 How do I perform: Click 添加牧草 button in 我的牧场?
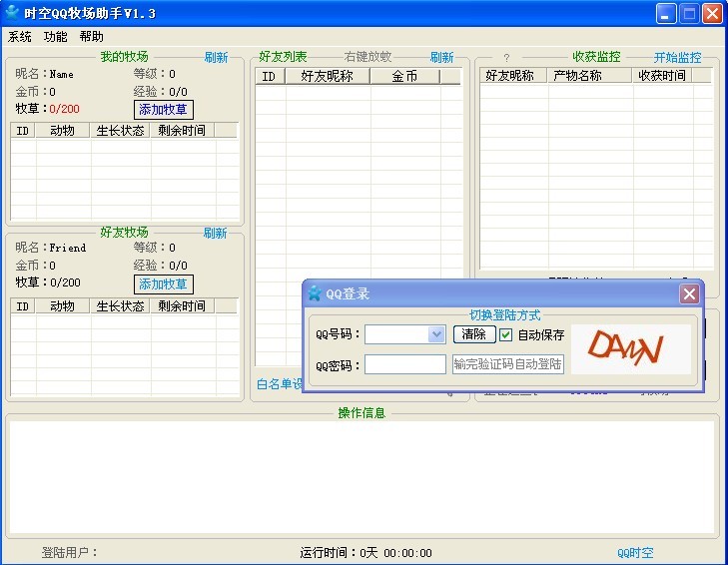[x=163, y=110]
